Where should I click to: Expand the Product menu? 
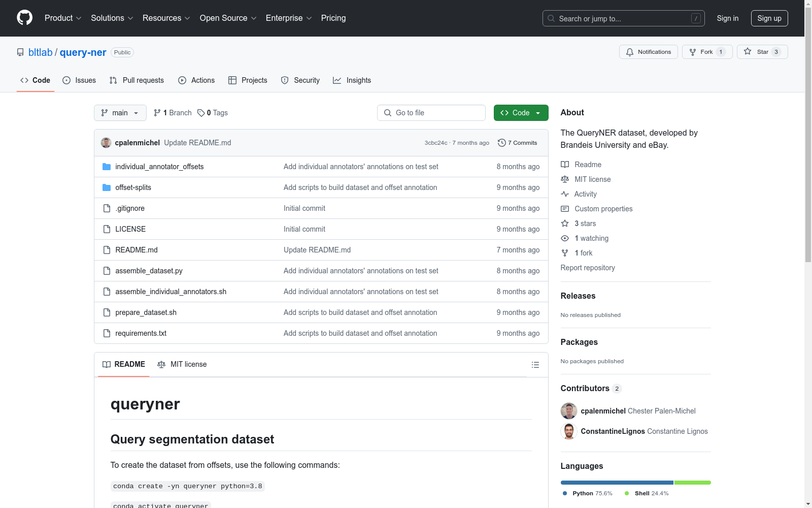(x=63, y=18)
